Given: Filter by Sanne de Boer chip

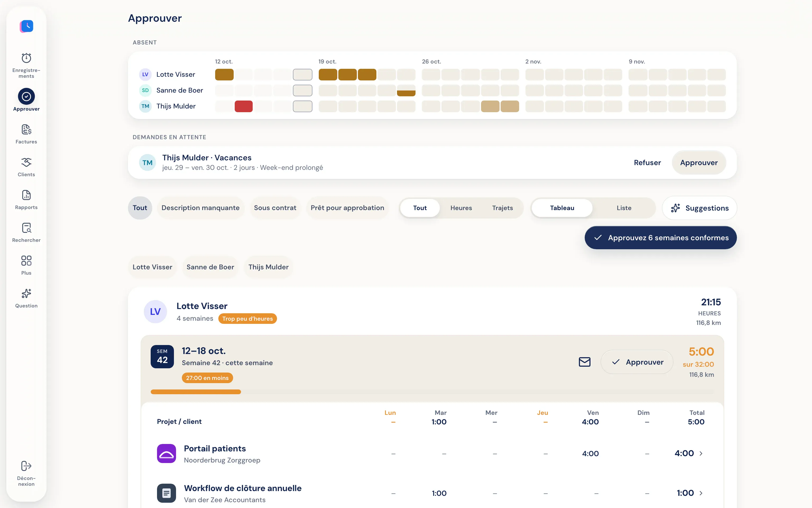Looking at the screenshot, I should point(210,267).
